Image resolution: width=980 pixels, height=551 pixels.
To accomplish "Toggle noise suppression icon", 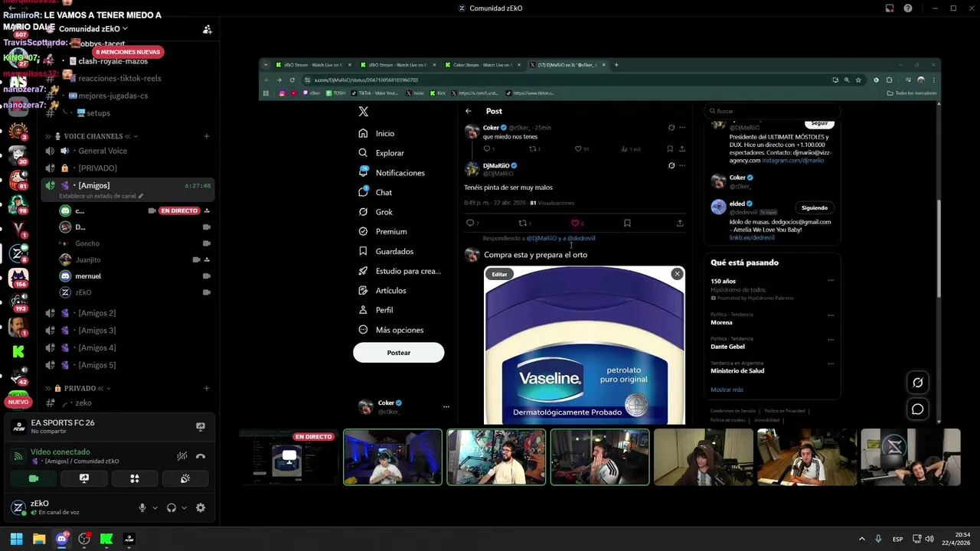I will click(x=181, y=456).
